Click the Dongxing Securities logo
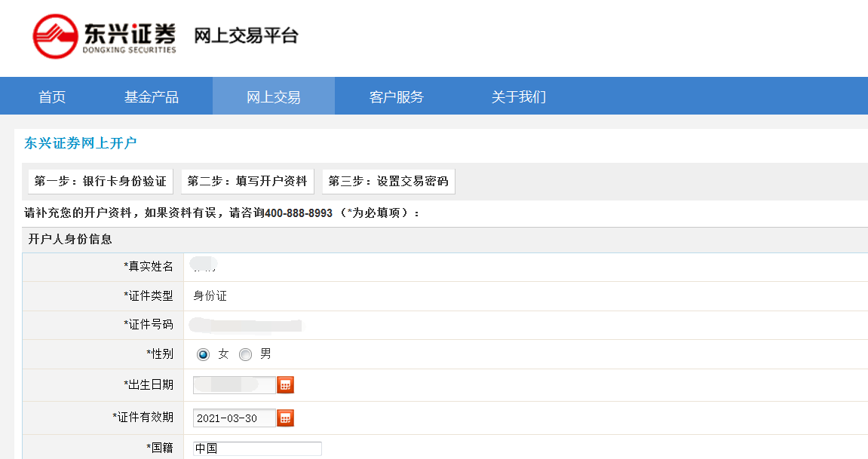Viewport: 868px width, 459px height. (x=104, y=36)
